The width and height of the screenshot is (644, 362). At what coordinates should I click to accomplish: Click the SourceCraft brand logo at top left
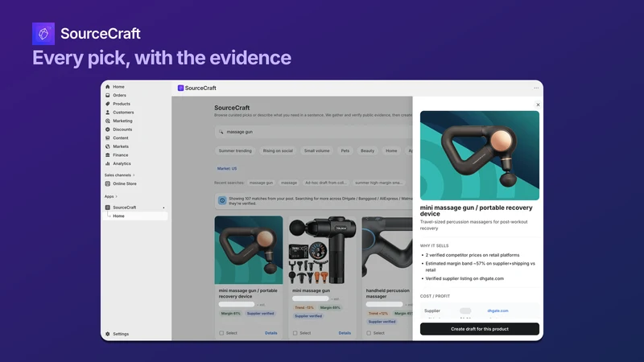point(43,34)
